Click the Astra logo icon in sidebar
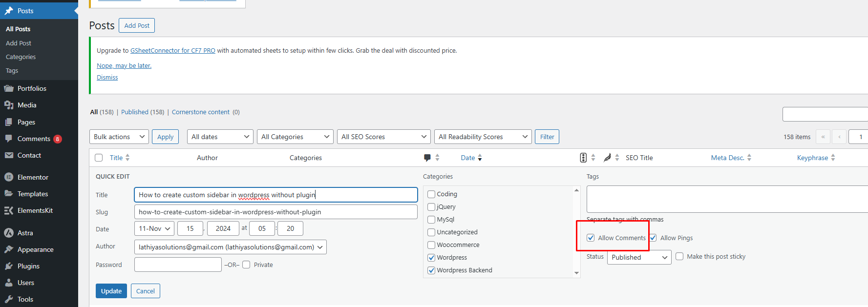Image resolution: width=868 pixels, height=307 pixels. (x=9, y=233)
